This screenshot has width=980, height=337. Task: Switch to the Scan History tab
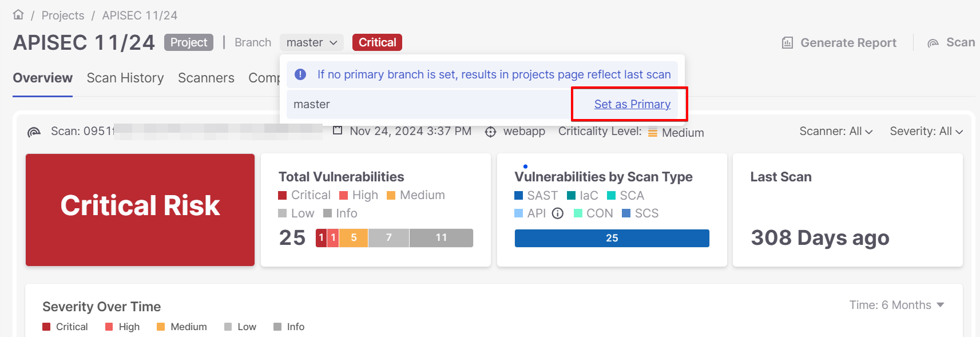pos(125,78)
